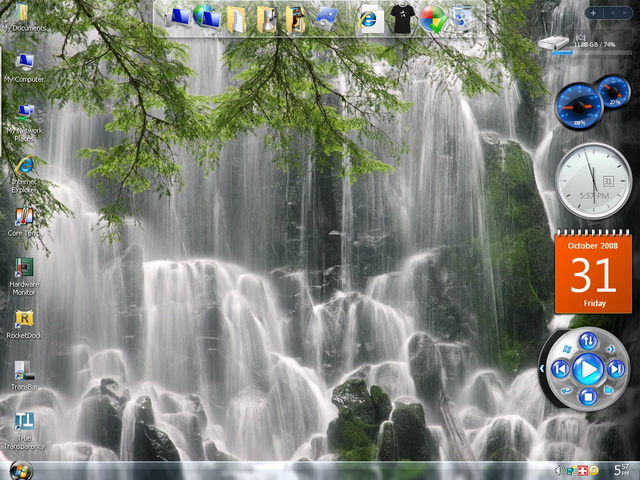Screen dimensions: 640x480
Task: Stop playback in the media gadget
Action: click(589, 398)
